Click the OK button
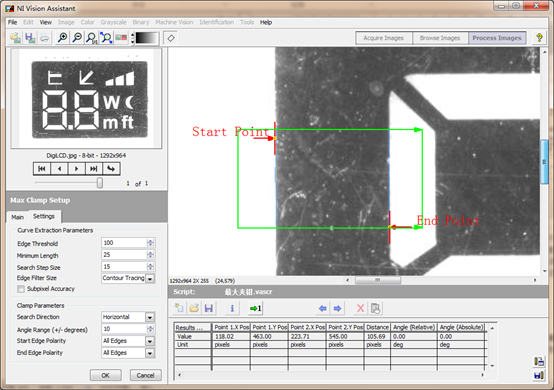 pos(106,376)
